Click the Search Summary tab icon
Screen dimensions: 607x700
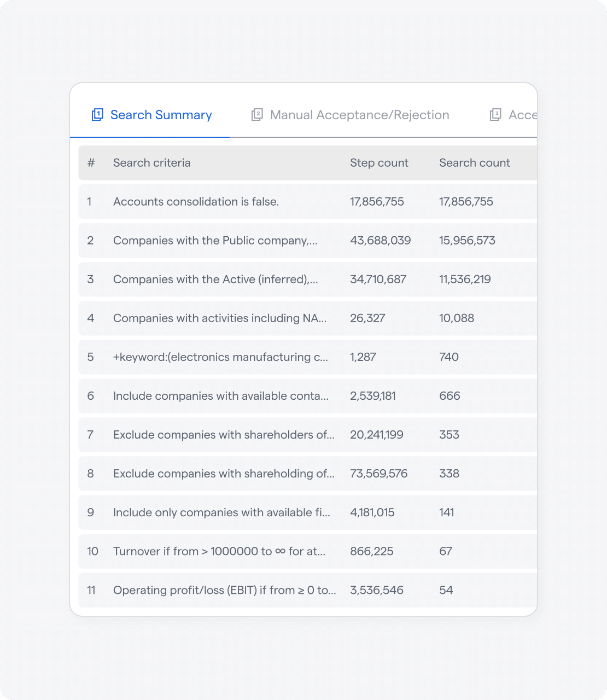97,115
